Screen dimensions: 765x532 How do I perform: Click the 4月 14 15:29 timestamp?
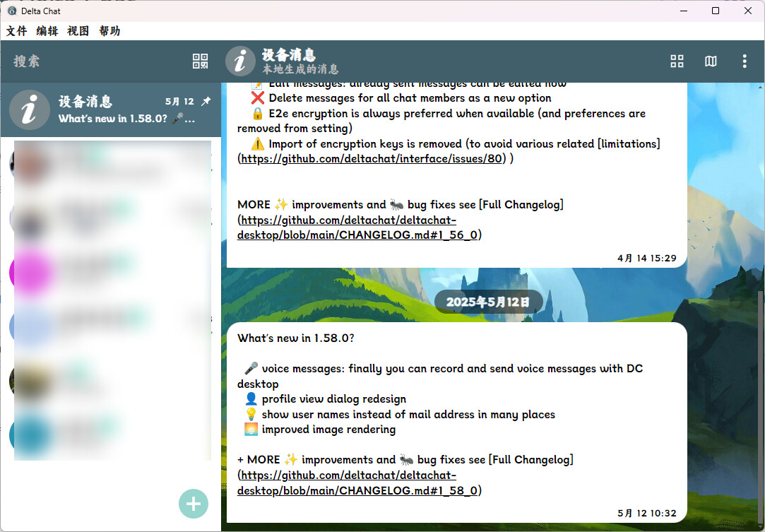[647, 258]
